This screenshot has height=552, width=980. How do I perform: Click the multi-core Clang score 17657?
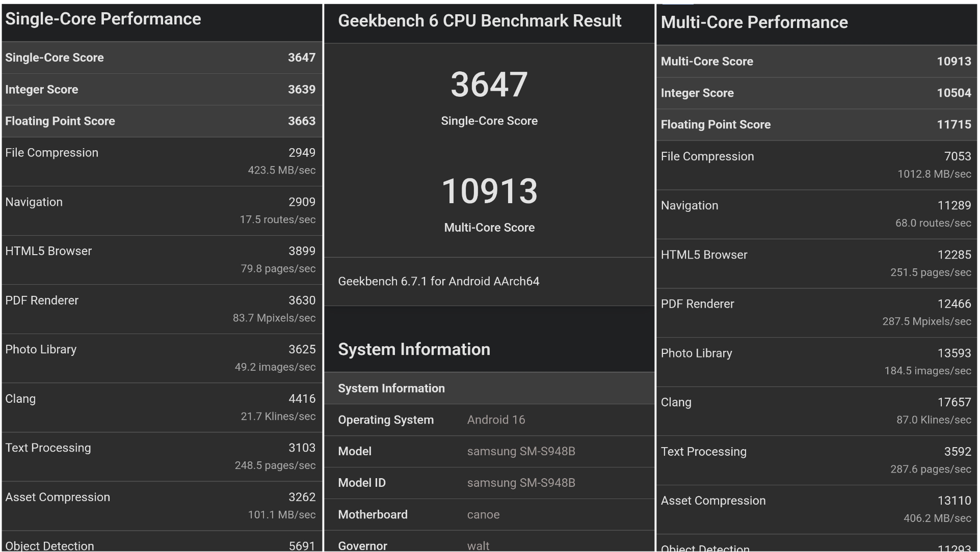coord(955,402)
